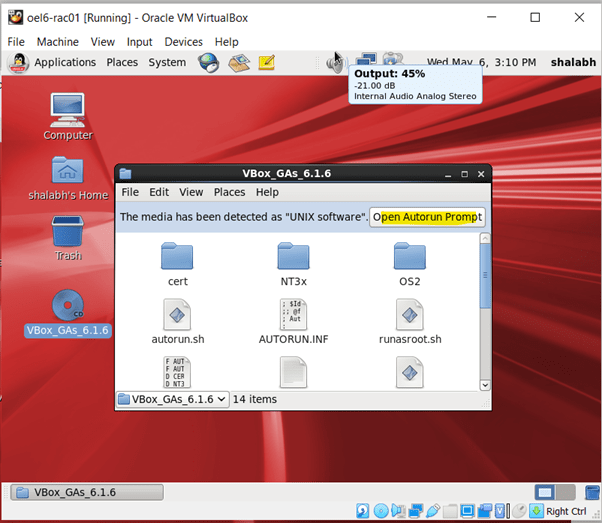Open the cert folder
Image resolution: width=602 pixels, height=523 pixels.
coord(176,258)
